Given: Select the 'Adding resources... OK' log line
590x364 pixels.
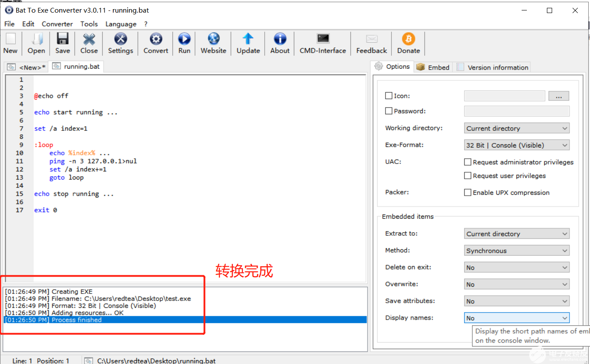Looking at the screenshot, I should [x=185, y=313].
